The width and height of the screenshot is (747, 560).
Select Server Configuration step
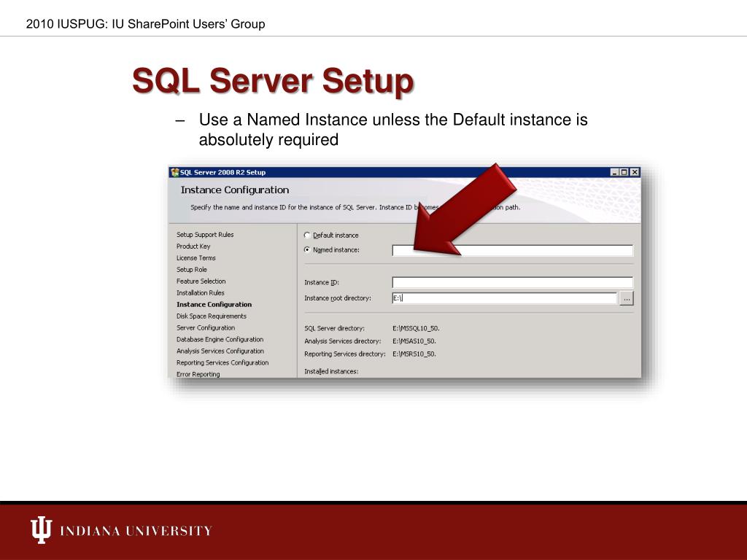(206, 328)
